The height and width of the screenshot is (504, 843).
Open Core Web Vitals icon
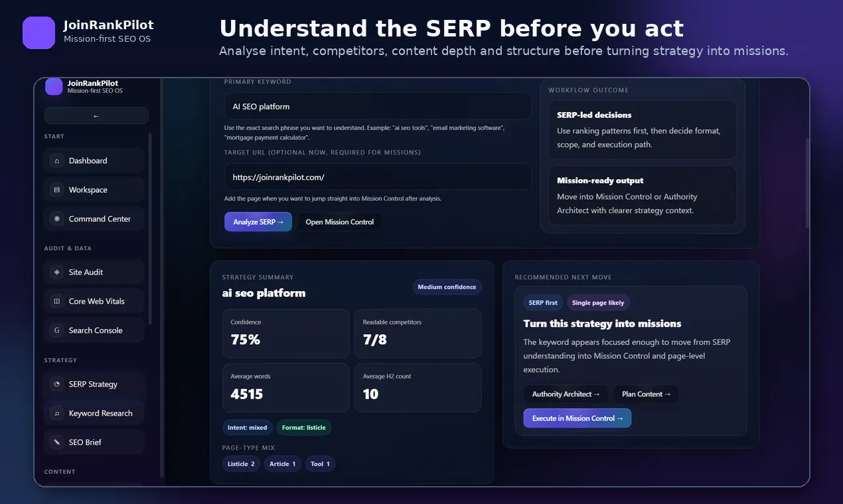(56, 301)
